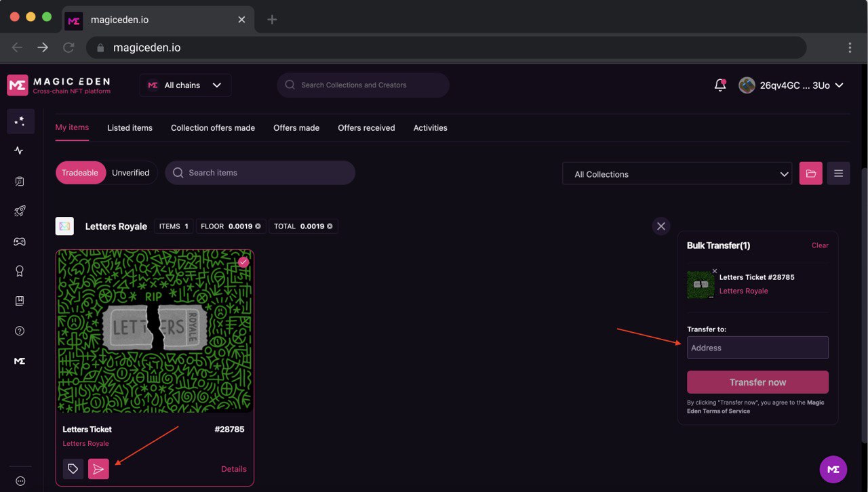868x492 pixels.
Task: Open notifications bell icon
Action: pyautogui.click(x=720, y=85)
